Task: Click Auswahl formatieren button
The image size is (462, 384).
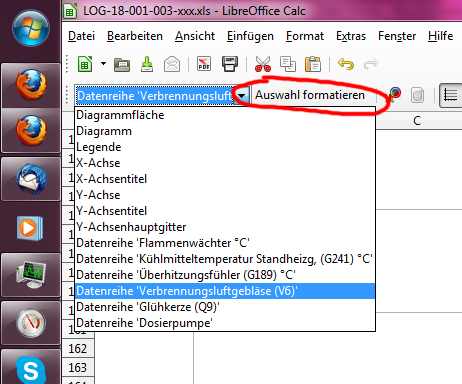Action: tap(310, 95)
